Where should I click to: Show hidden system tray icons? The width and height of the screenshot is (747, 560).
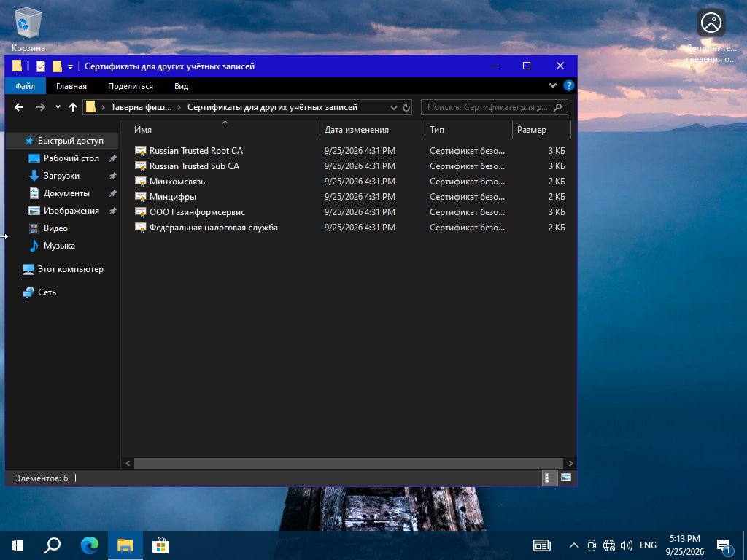[574, 545]
